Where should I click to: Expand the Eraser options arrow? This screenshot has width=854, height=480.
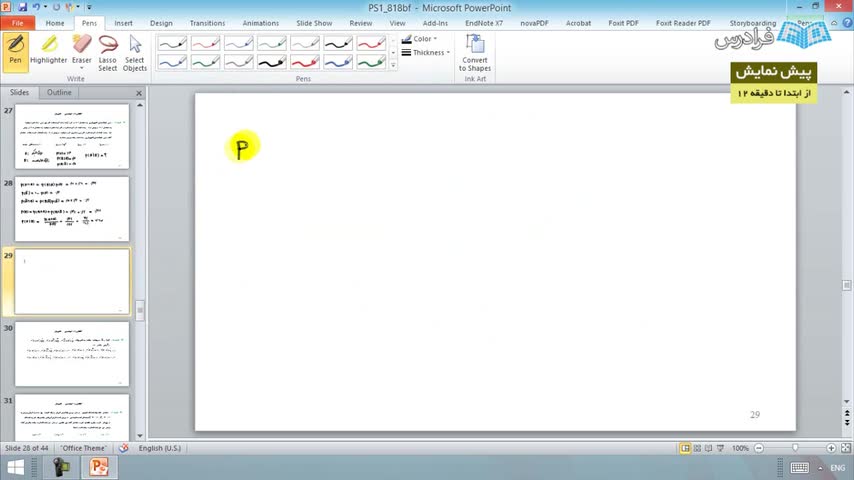click(x=82, y=69)
